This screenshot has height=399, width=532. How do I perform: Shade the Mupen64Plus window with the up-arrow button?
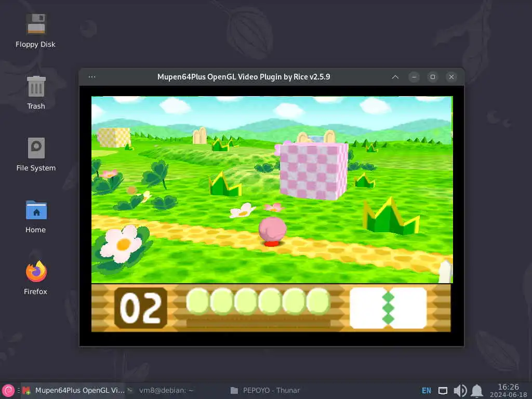pos(395,77)
